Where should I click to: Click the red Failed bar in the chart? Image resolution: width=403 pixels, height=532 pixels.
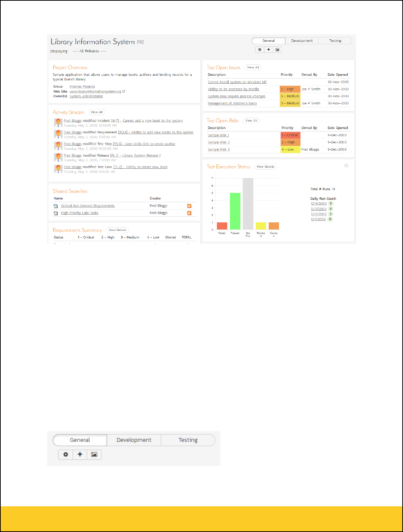point(222,226)
